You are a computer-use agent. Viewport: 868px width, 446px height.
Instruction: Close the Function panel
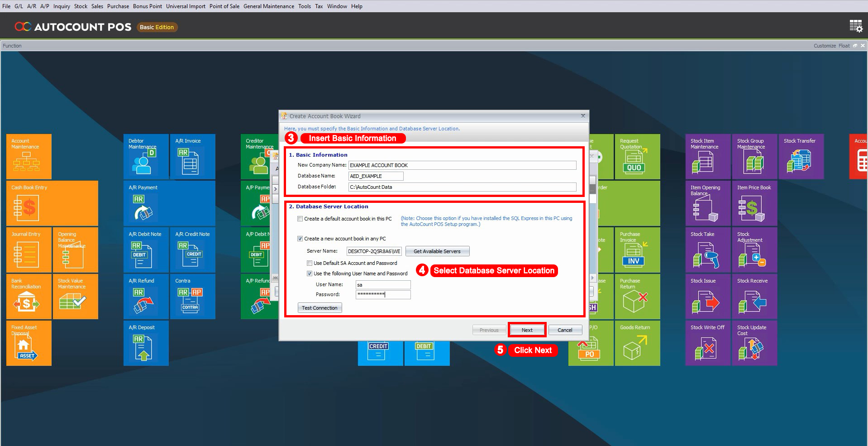(863, 46)
